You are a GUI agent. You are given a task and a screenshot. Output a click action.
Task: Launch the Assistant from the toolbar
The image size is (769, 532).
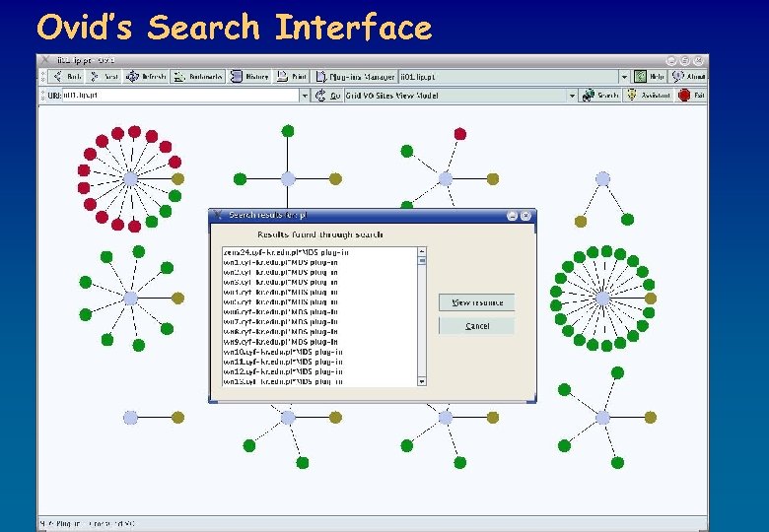coord(649,96)
